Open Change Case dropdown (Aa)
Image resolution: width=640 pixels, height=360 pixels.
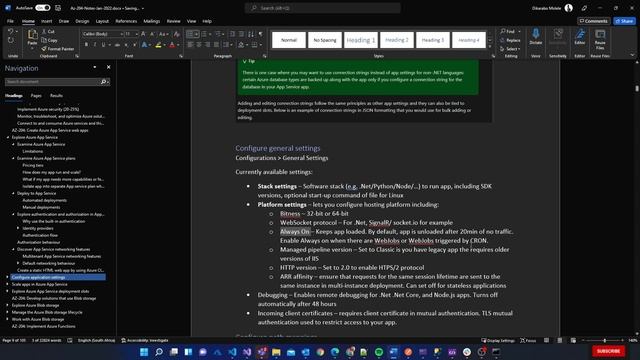click(x=163, y=34)
